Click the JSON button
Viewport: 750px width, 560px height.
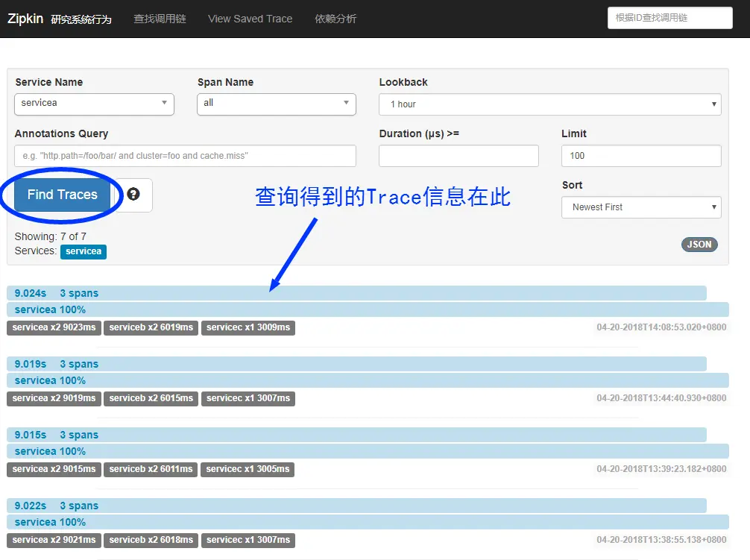(x=699, y=245)
